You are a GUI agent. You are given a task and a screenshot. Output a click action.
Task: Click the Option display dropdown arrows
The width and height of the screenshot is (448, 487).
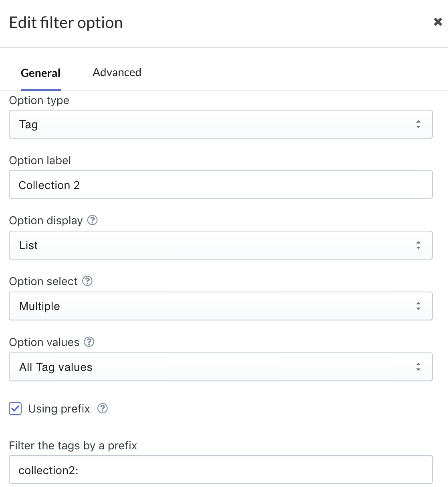point(418,245)
